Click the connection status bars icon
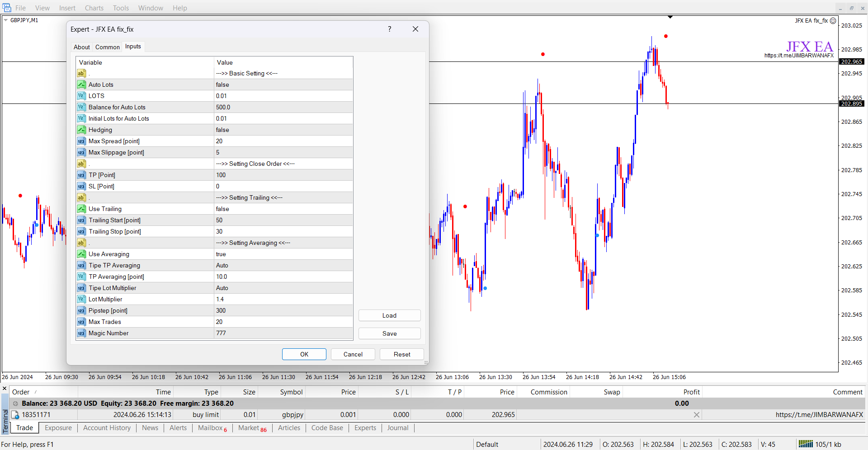This screenshot has width=868, height=450. coord(805,444)
